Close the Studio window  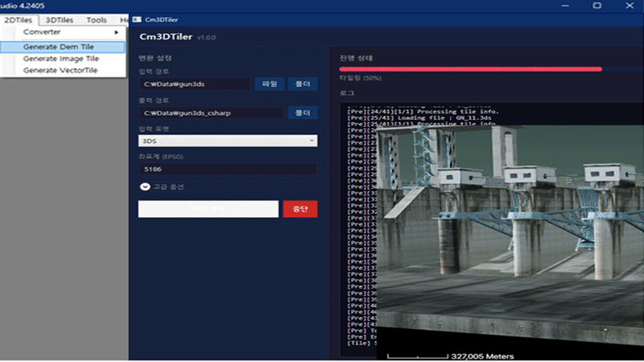click(630, 6)
